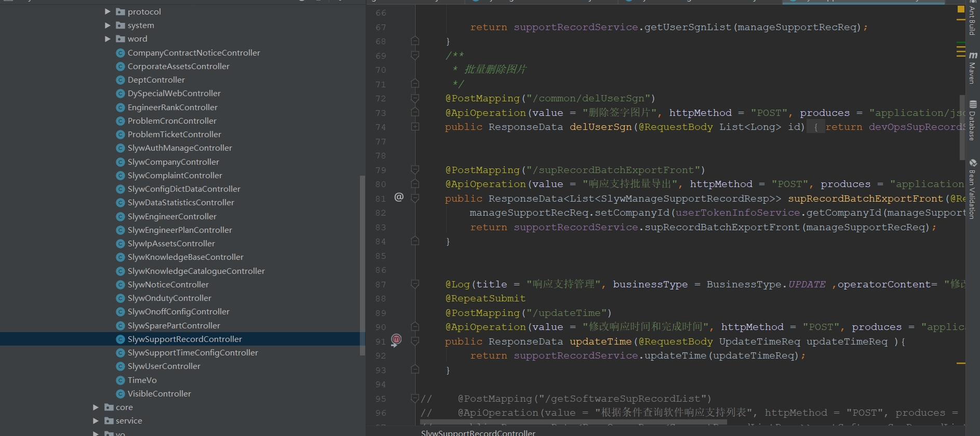Open ProblemTicketController class
Image resolution: width=980 pixels, height=436 pixels.
pyautogui.click(x=174, y=134)
